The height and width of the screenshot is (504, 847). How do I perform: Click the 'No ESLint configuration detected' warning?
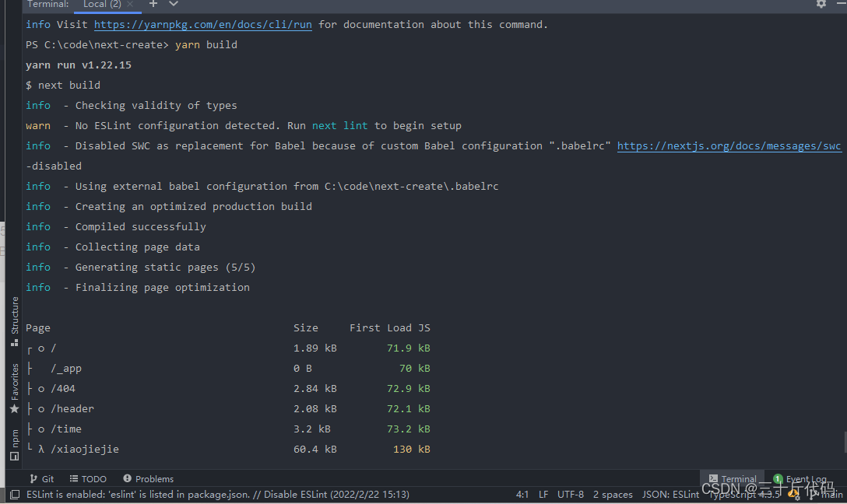click(244, 126)
